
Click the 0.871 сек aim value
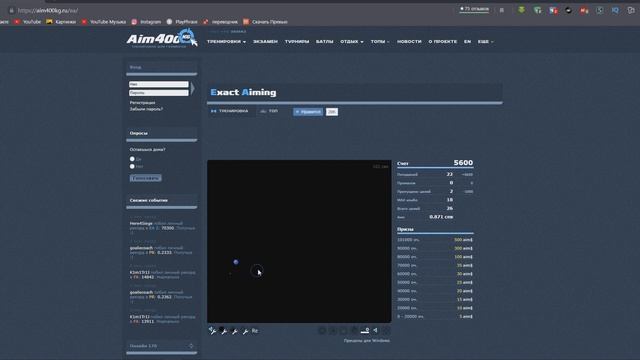pos(441,217)
